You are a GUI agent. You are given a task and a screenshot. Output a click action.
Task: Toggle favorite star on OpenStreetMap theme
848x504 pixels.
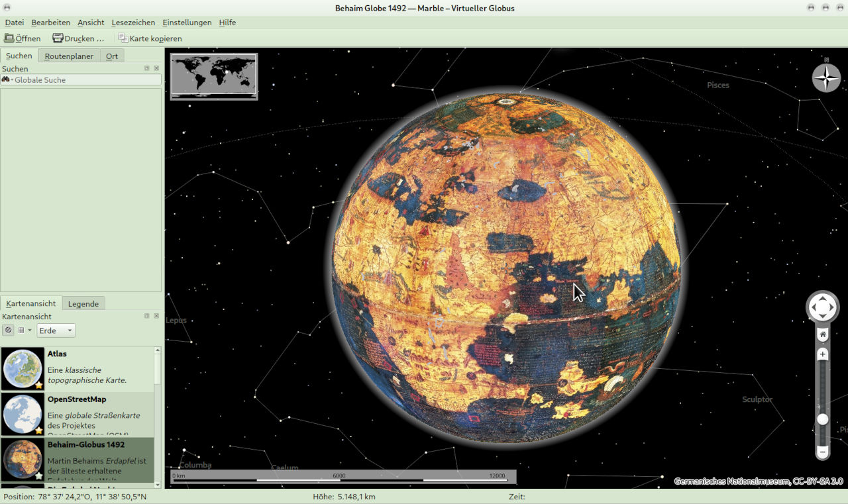(x=38, y=430)
